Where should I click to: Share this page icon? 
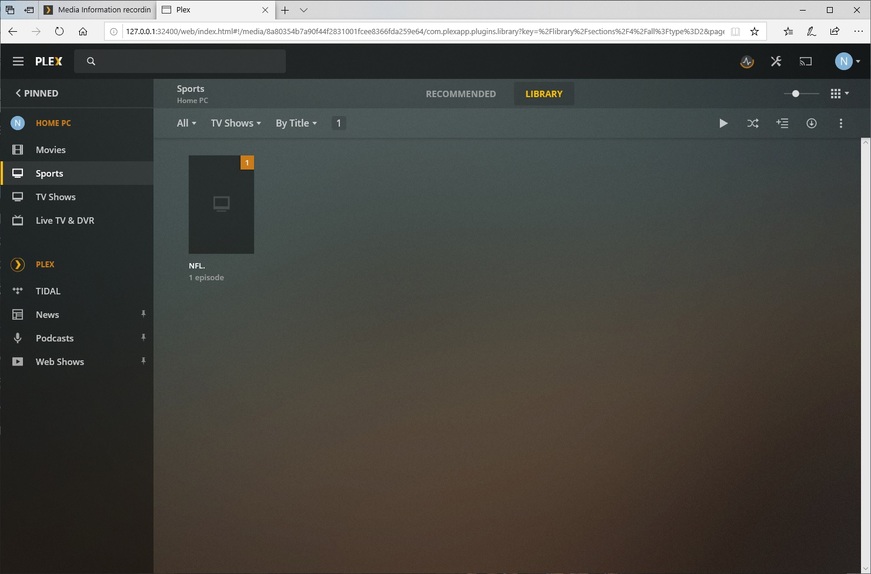coord(834,32)
